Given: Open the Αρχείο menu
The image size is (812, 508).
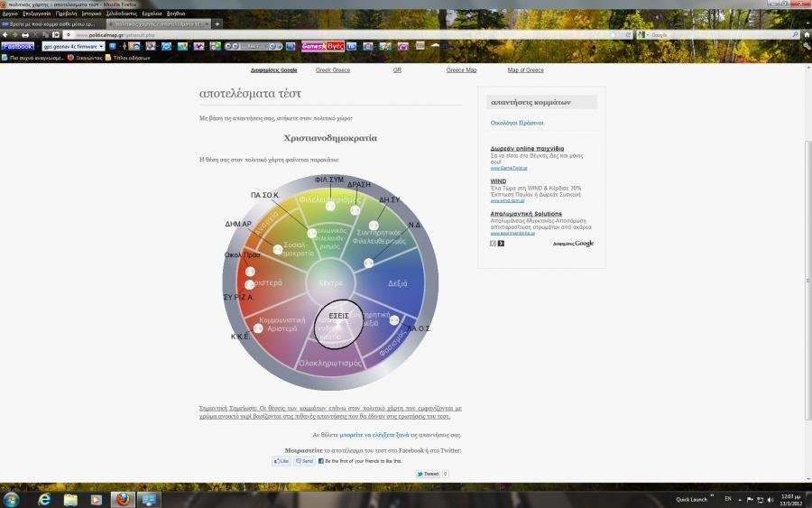Looking at the screenshot, I should tap(10, 14).
